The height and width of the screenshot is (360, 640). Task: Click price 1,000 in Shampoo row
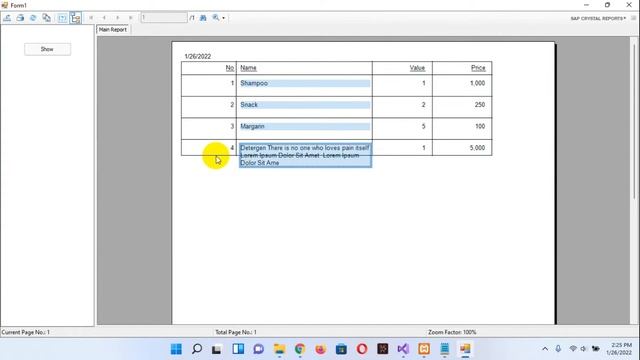(477, 83)
